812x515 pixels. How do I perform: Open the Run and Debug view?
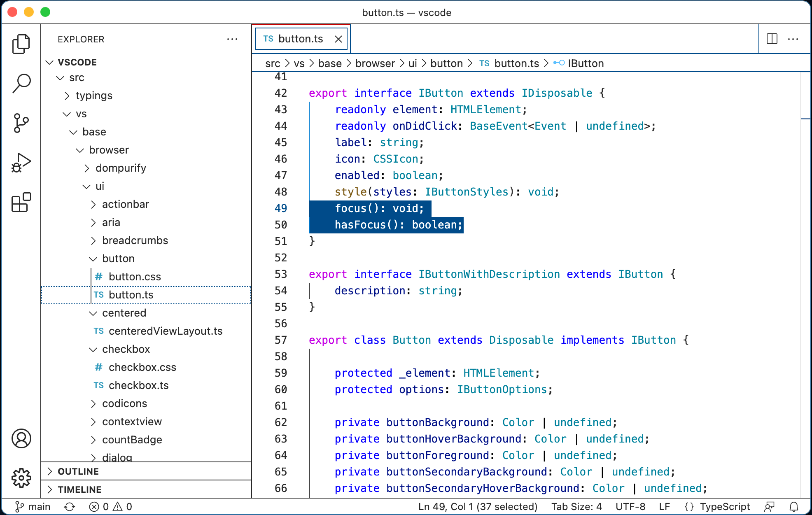click(21, 162)
